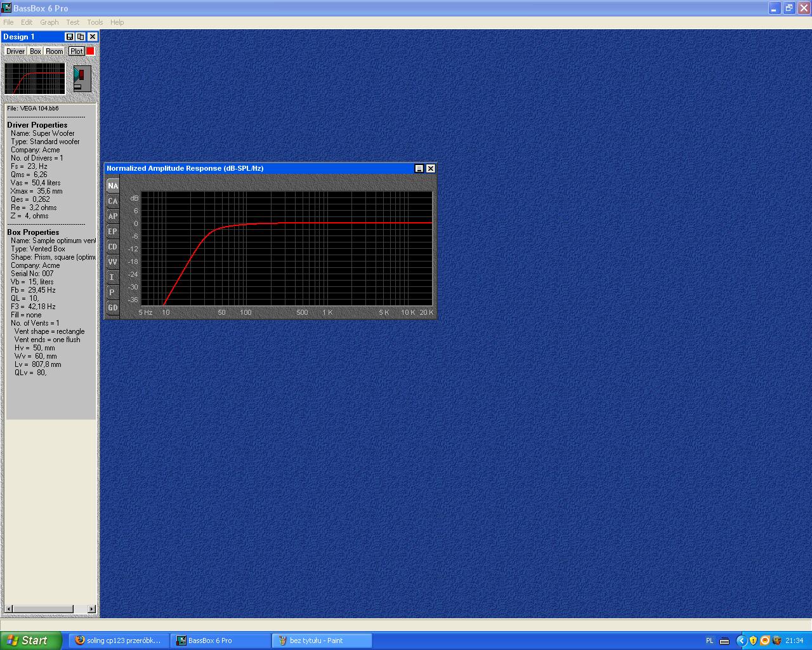Switch to the CA graph tab
Screen dimensions: 812x650
pos(112,201)
